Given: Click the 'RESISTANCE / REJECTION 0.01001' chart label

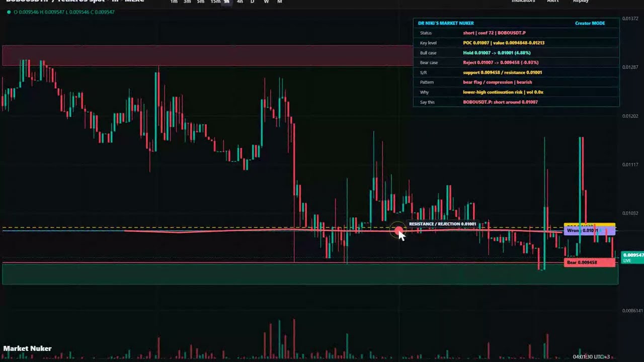Looking at the screenshot, I should coord(442,224).
